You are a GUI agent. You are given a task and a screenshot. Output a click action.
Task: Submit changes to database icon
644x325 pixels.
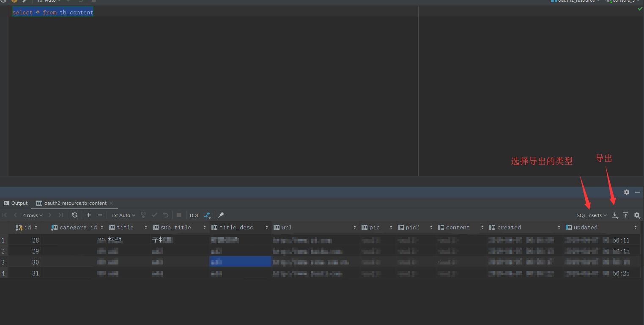click(143, 215)
